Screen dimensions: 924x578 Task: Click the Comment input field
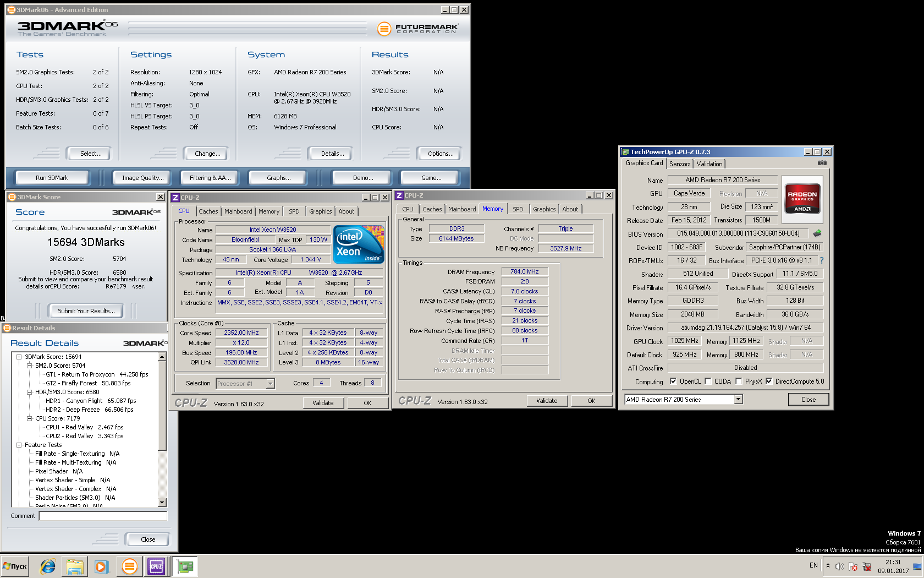[103, 516]
